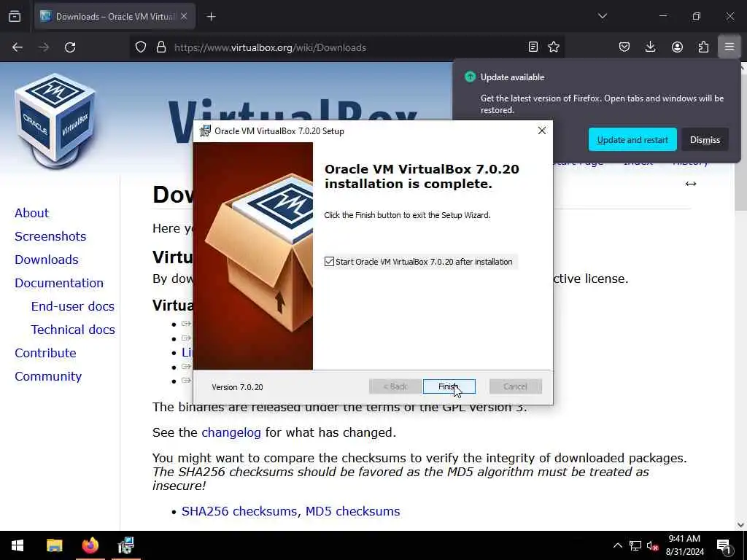747x560 pixels.
Task: Open the notification center icon
Action: click(x=724, y=545)
